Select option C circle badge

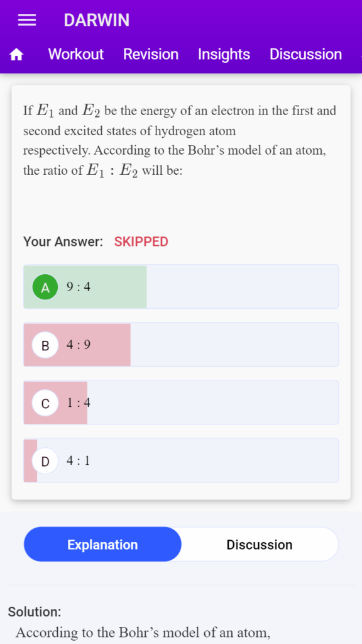coord(45,403)
